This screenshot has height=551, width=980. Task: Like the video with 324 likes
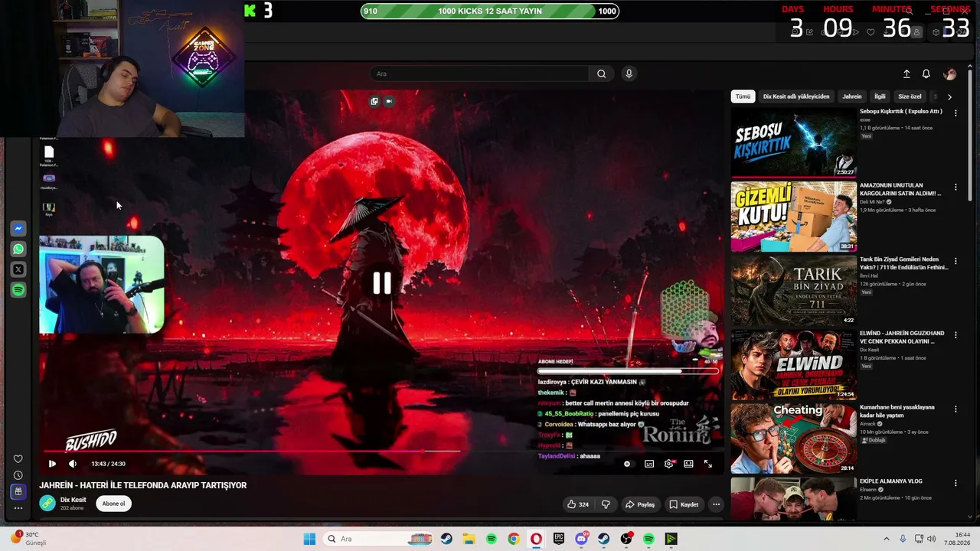click(x=578, y=504)
